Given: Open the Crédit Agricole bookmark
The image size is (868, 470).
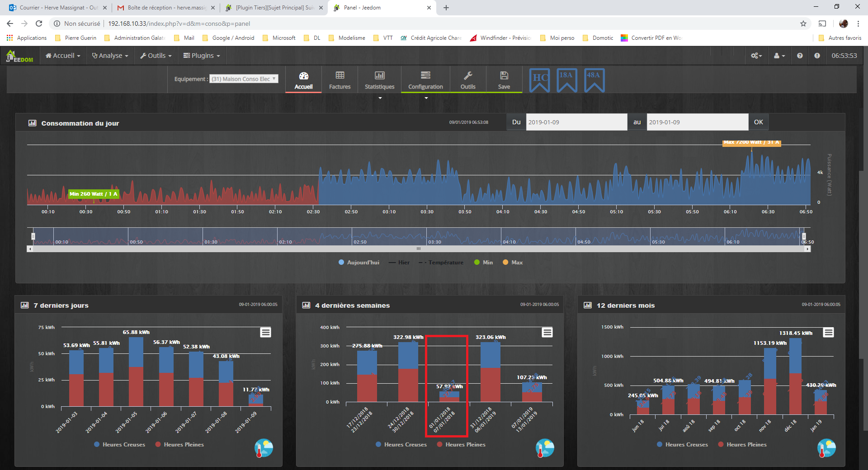Looking at the screenshot, I should 431,38.
